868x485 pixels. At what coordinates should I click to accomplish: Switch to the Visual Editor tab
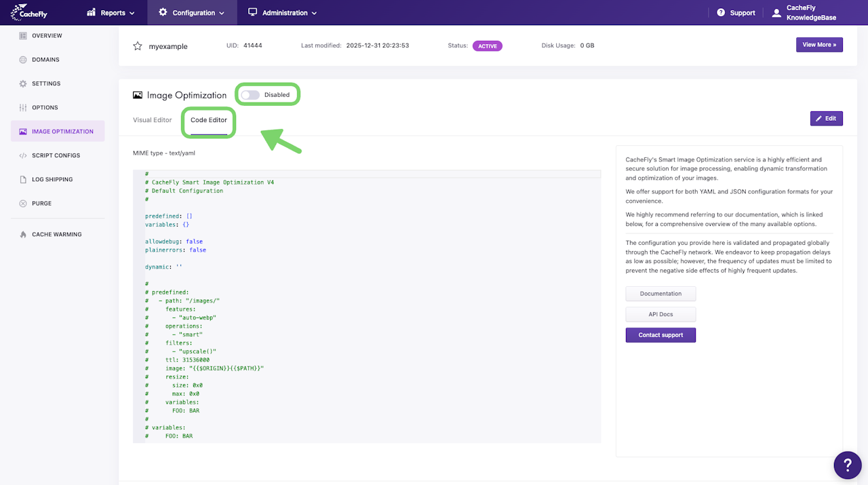coord(153,120)
